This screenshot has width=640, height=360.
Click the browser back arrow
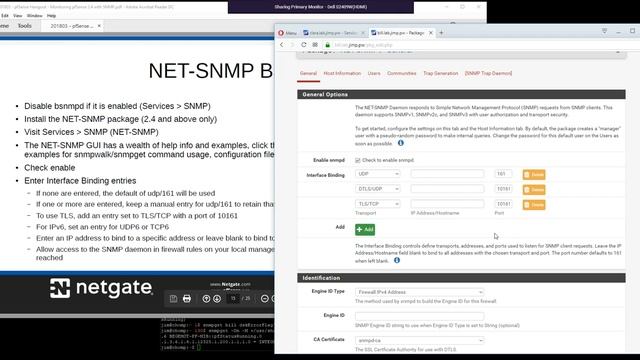(x=282, y=44)
